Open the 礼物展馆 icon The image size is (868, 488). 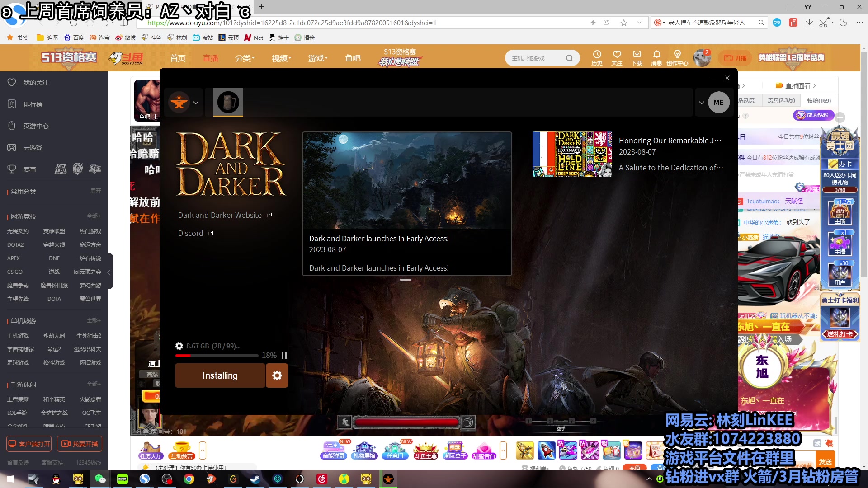tap(364, 450)
